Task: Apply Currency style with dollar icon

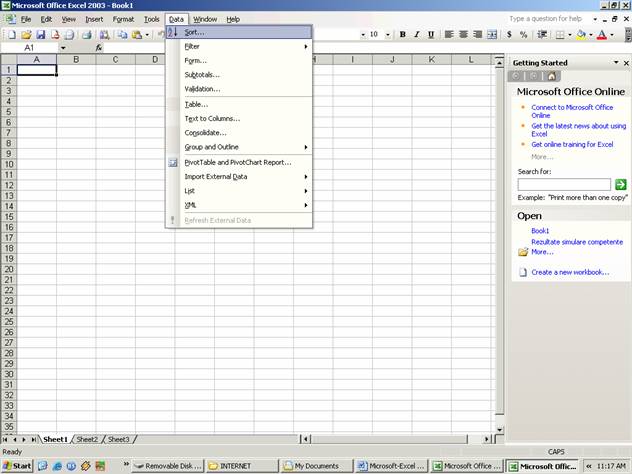Action: [x=509, y=35]
